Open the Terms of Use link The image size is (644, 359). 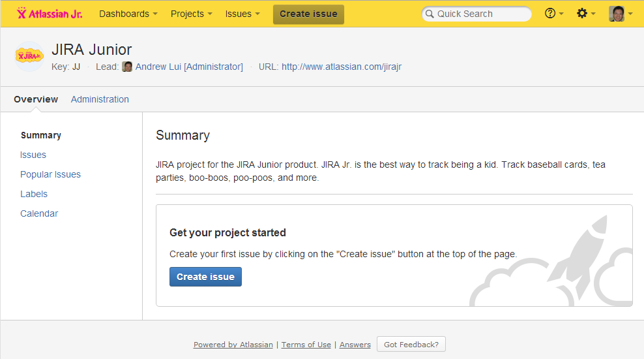[x=306, y=345]
